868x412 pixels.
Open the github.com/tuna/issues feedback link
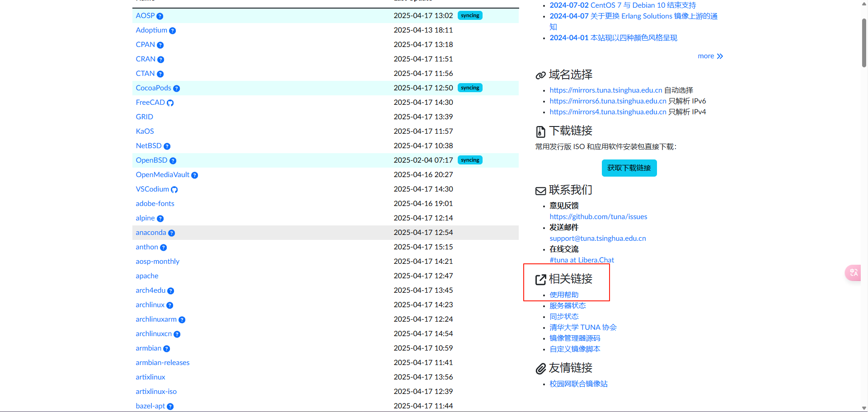[598, 216]
